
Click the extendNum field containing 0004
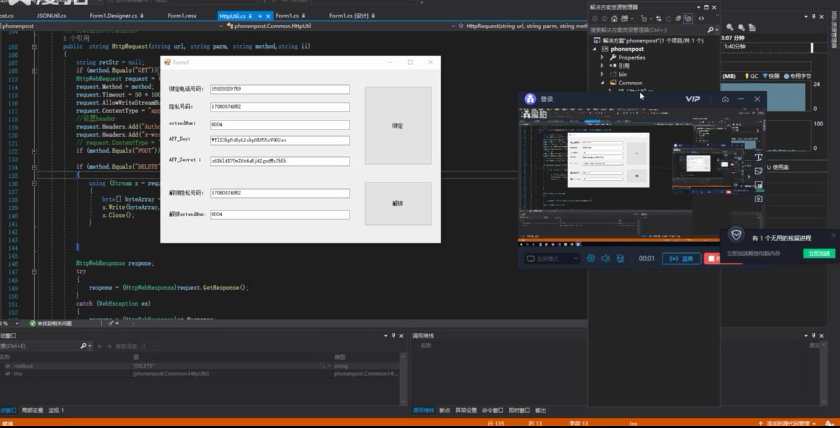[x=280, y=124]
